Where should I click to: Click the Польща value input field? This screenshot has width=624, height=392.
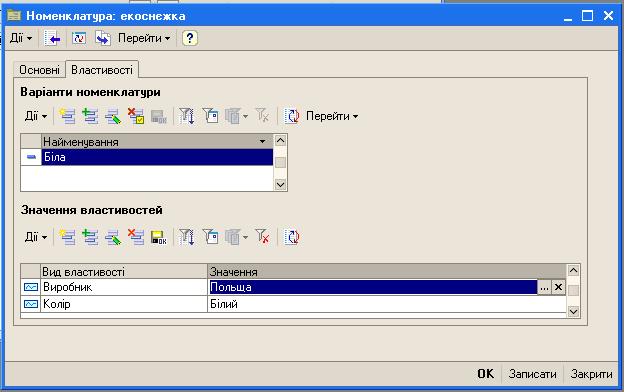click(x=373, y=287)
